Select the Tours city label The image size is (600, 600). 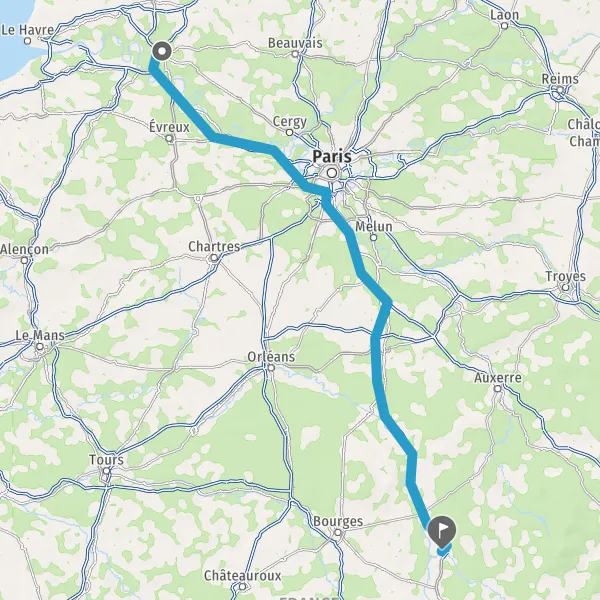[106, 460]
